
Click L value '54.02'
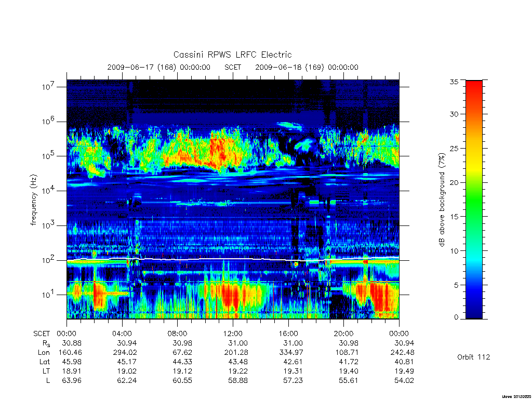tap(404, 381)
